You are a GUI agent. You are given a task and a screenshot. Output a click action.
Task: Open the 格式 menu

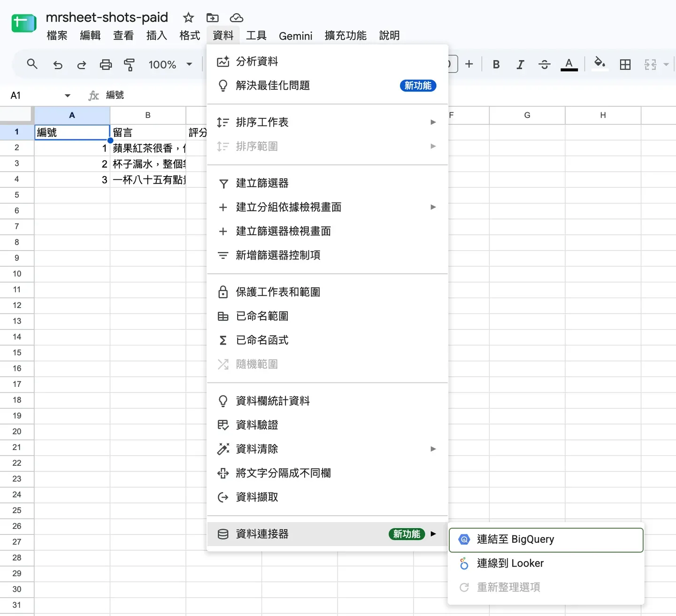point(190,36)
